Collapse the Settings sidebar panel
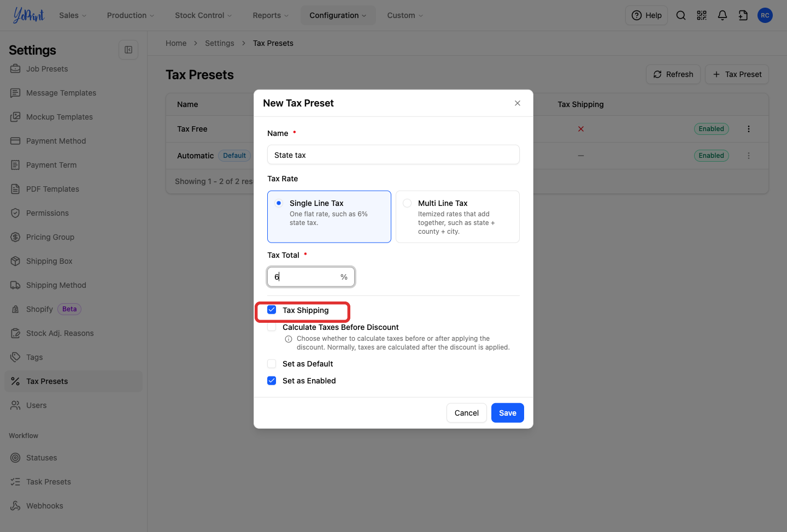The width and height of the screenshot is (787, 532). click(128, 50)
